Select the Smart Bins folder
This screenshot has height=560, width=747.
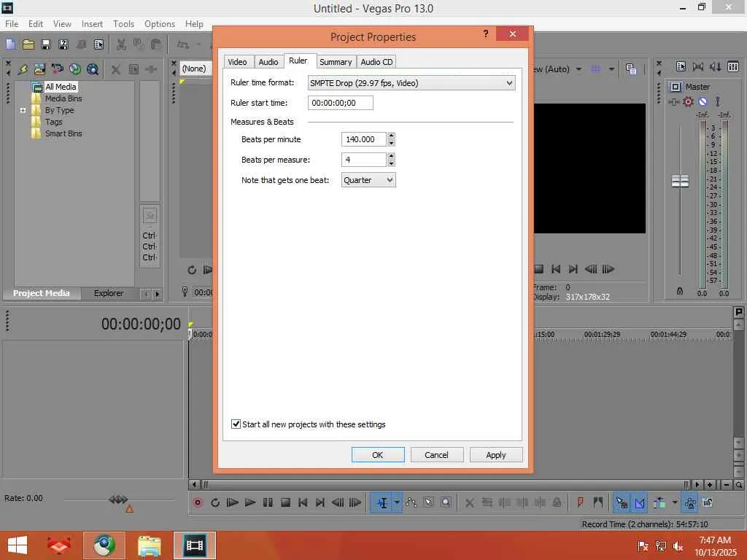63,133
